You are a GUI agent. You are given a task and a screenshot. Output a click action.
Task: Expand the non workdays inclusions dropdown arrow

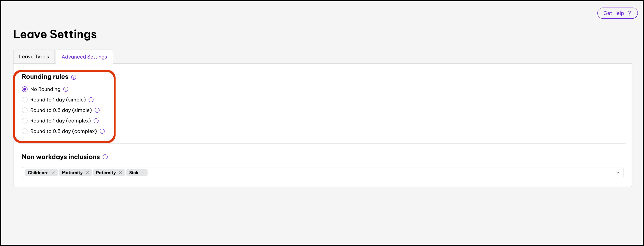(x=618, y=173)
